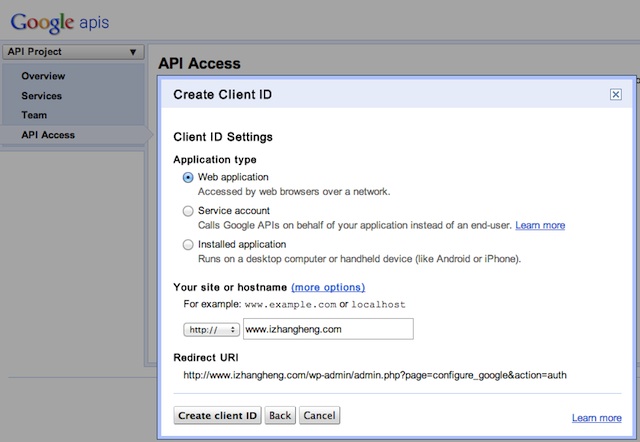Open the API Project dropdown

[x=73, y=52]
